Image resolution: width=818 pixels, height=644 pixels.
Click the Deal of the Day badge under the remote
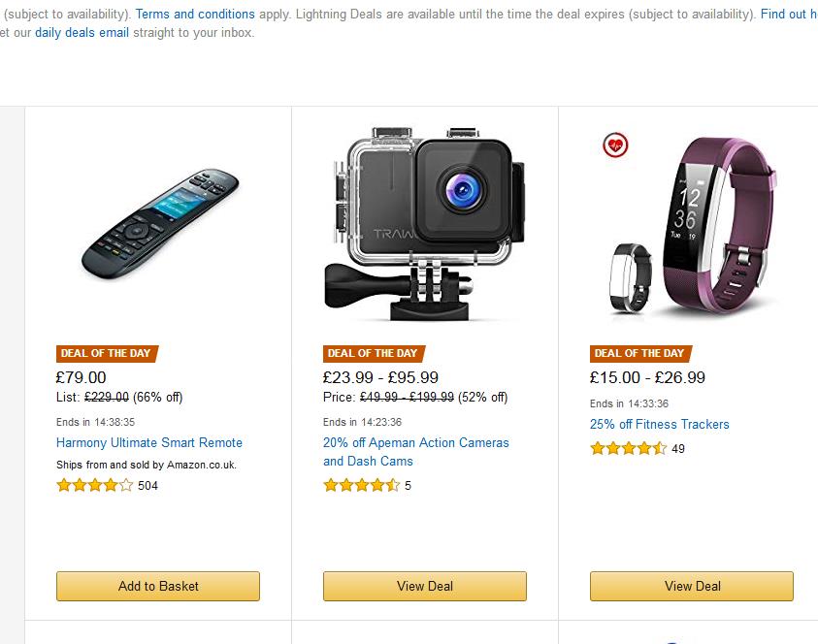click(107, 354)
